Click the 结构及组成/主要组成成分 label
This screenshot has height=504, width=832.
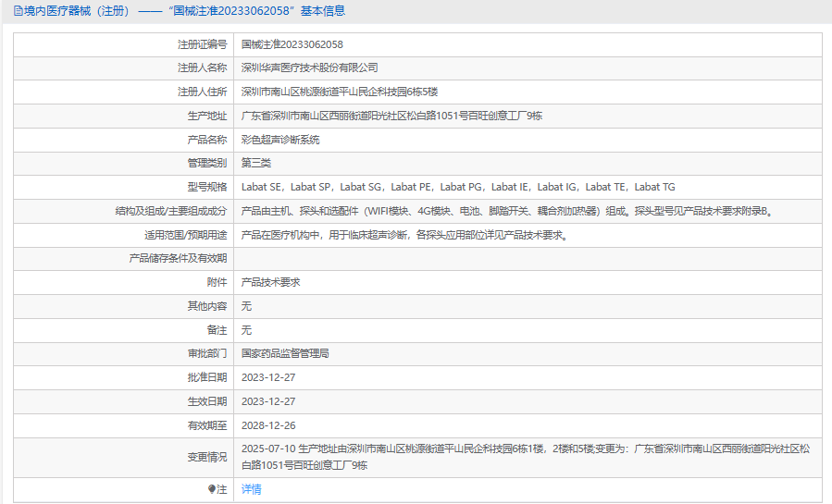[171, 211]
